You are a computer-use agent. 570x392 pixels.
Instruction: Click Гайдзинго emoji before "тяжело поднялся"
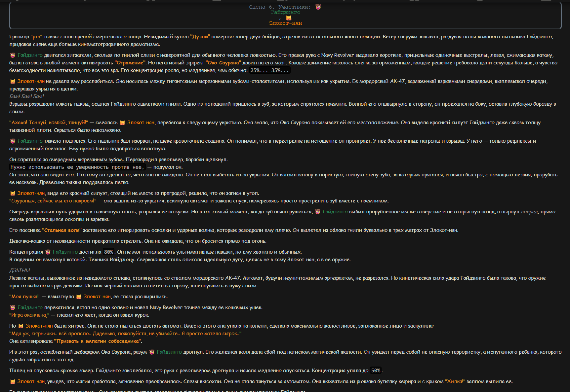[13, 141]
